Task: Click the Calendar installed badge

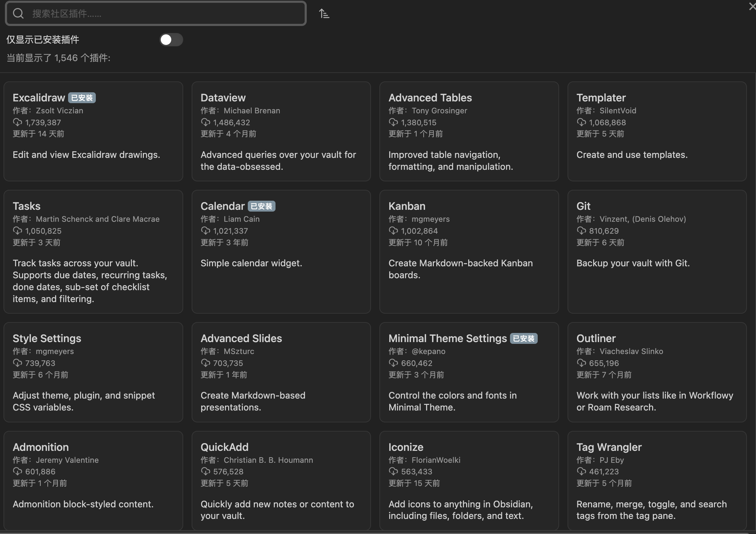Action: [261, 206]
